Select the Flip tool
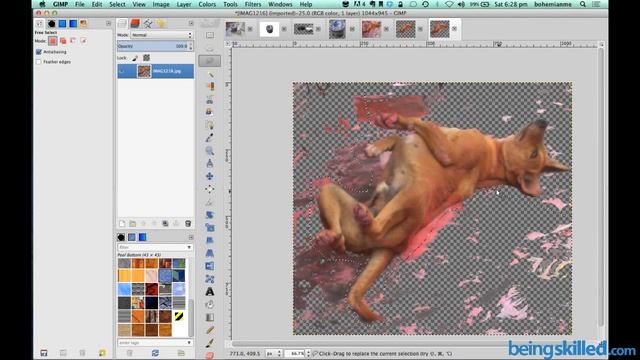The image size is (640, 360). 210,266
